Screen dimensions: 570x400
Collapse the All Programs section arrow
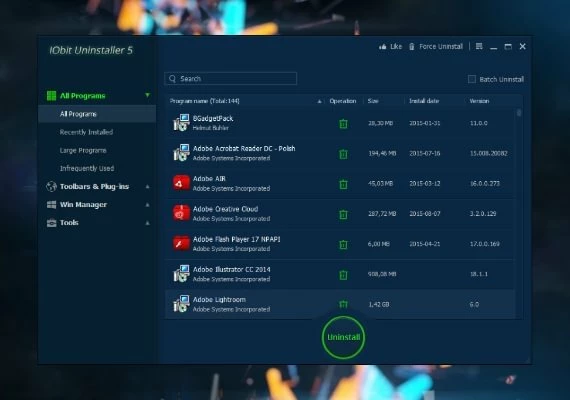tap(147, 95)
